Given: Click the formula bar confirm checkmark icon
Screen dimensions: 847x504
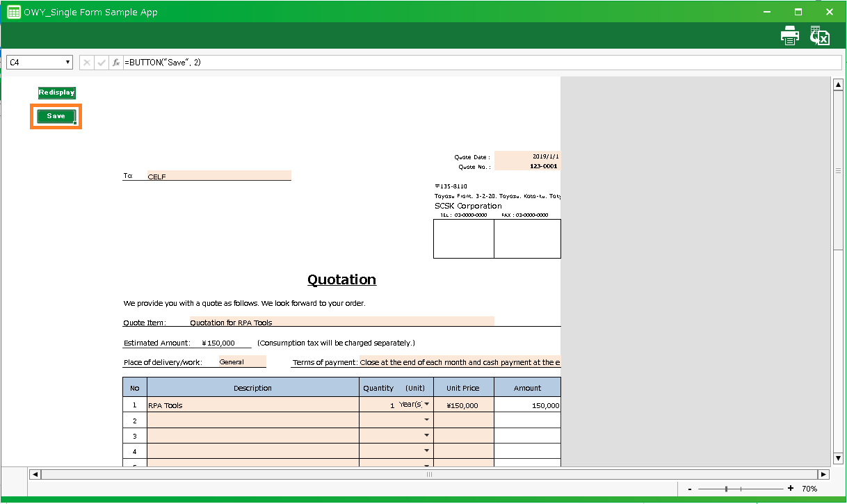Looking at the screenshot, I should (x=102, y=63).
